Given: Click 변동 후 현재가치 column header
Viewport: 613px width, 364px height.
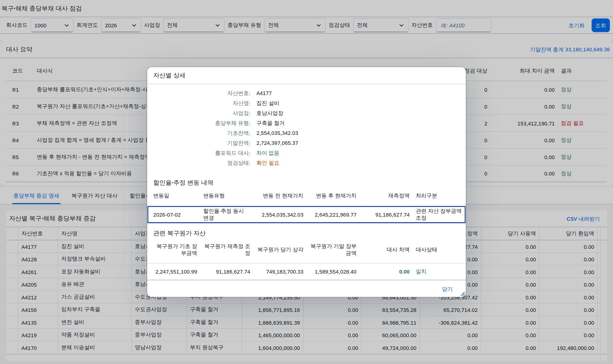Looking at the screenshot, I should click(x=336, y=196).
